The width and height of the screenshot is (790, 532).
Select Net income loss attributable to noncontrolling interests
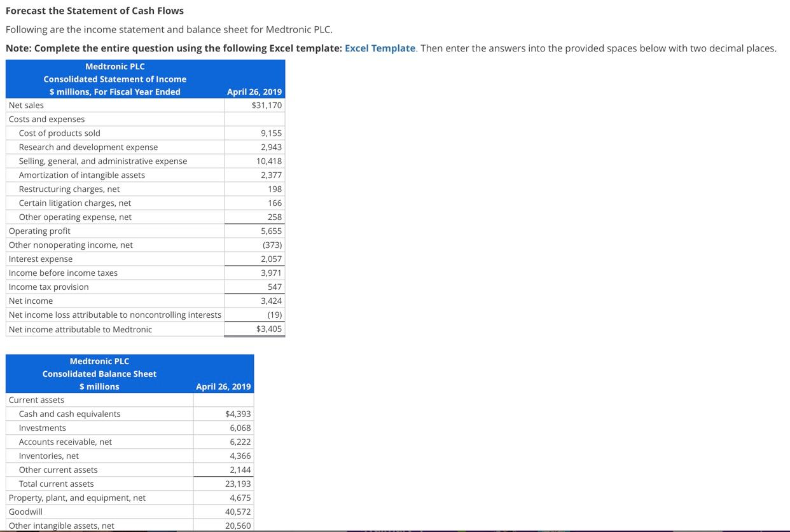tap(115, 315)
